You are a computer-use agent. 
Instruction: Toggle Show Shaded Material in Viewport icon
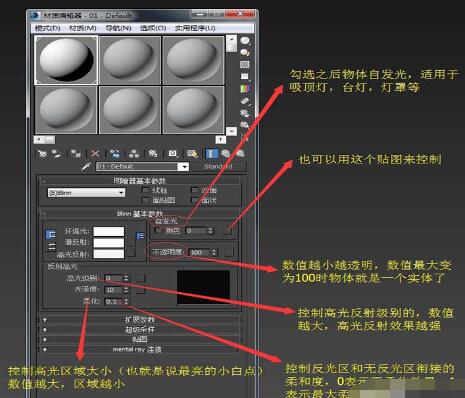[x=192, y=154]
